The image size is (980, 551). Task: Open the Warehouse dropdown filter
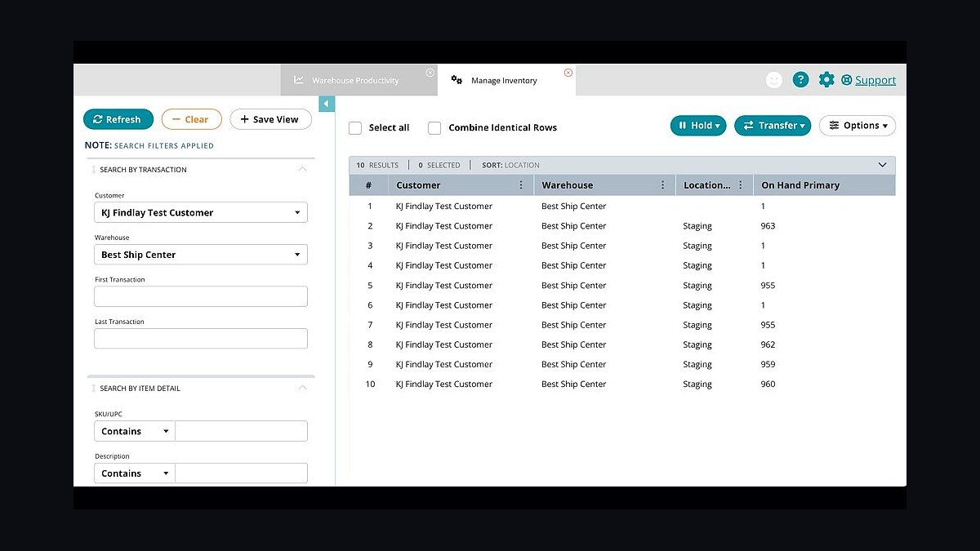click(x=201, y=255)
